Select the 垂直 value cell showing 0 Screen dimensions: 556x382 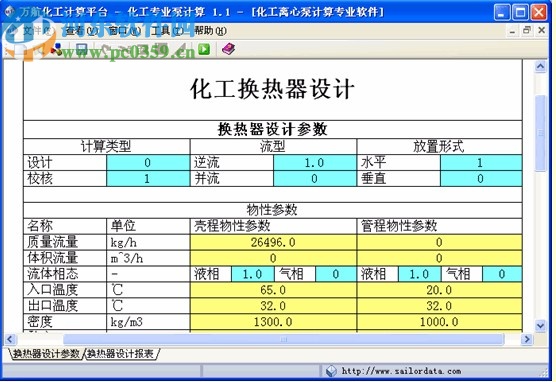point(481,178)
